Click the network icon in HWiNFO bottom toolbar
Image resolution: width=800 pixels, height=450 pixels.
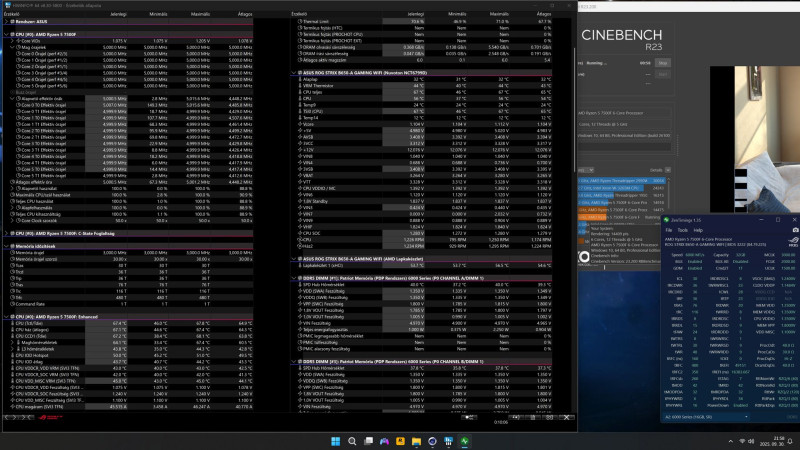[x=469, y=417]
